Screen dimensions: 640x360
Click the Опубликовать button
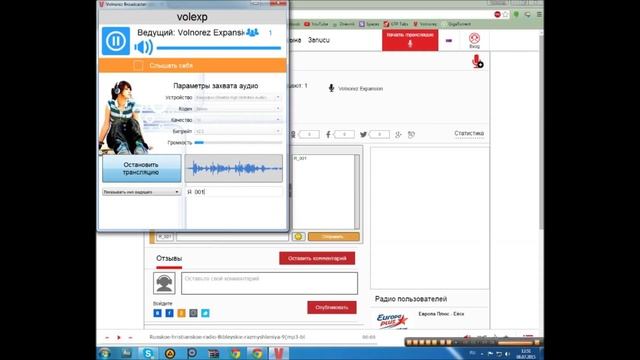(332, 307)
